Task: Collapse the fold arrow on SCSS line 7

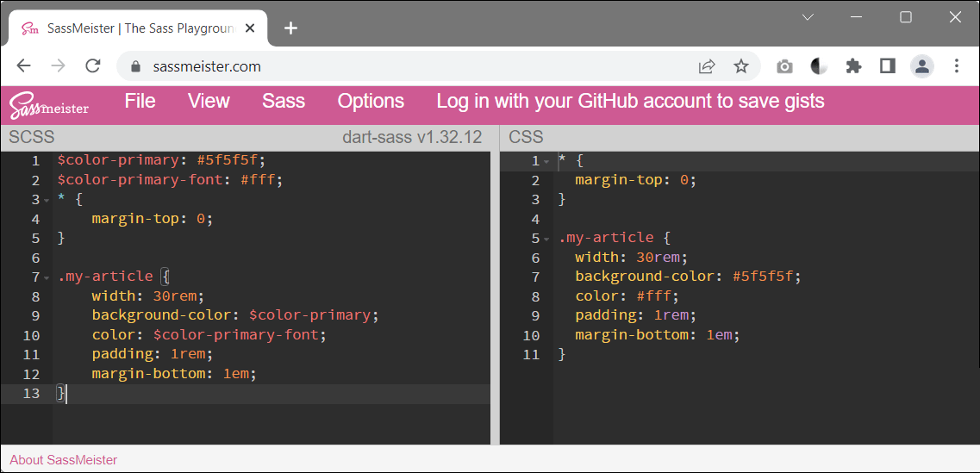Action: coord(47,278)
